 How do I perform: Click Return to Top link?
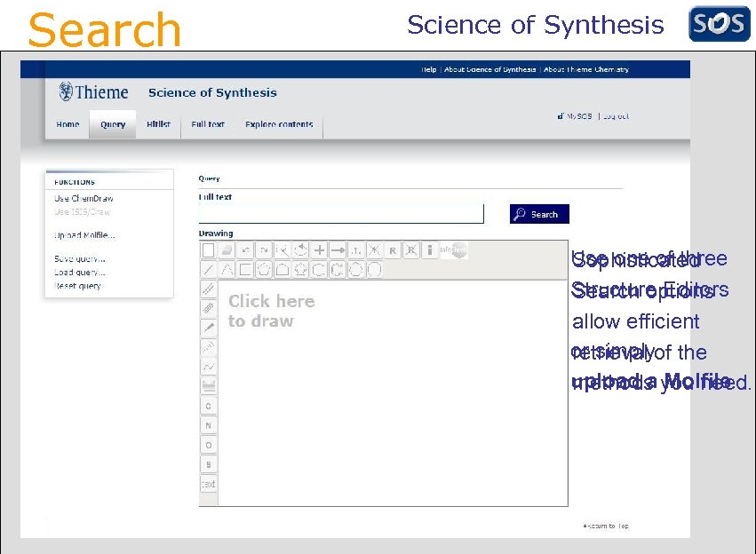[x=606, y=526]
